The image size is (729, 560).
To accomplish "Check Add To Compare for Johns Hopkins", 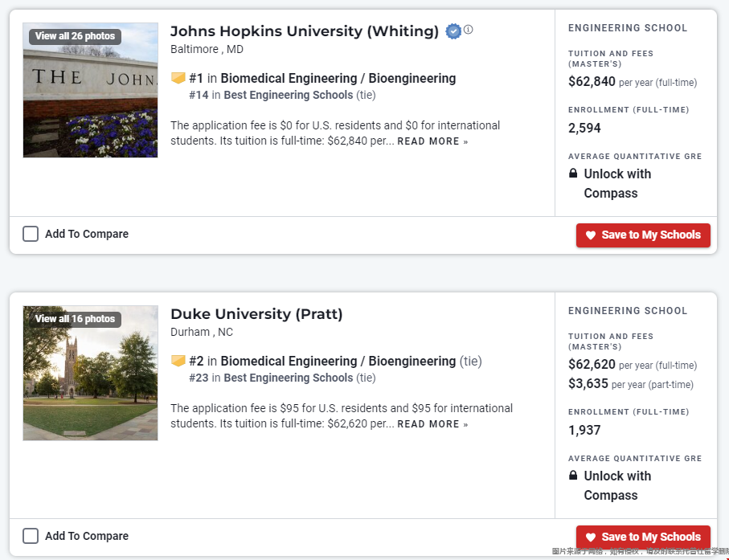I will 31,234.
